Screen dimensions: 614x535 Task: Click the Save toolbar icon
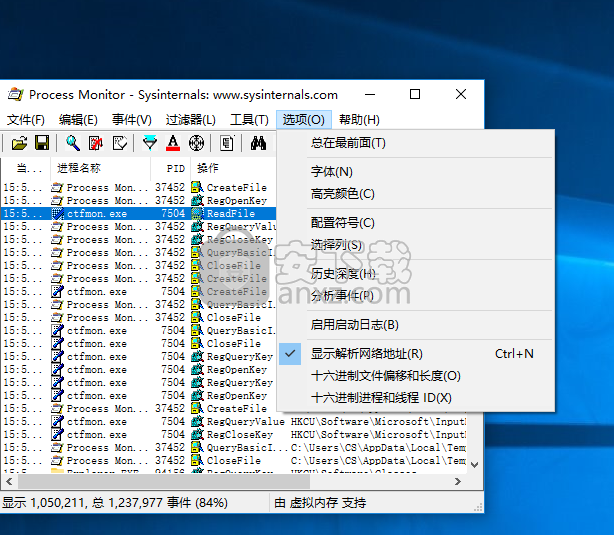42,143
